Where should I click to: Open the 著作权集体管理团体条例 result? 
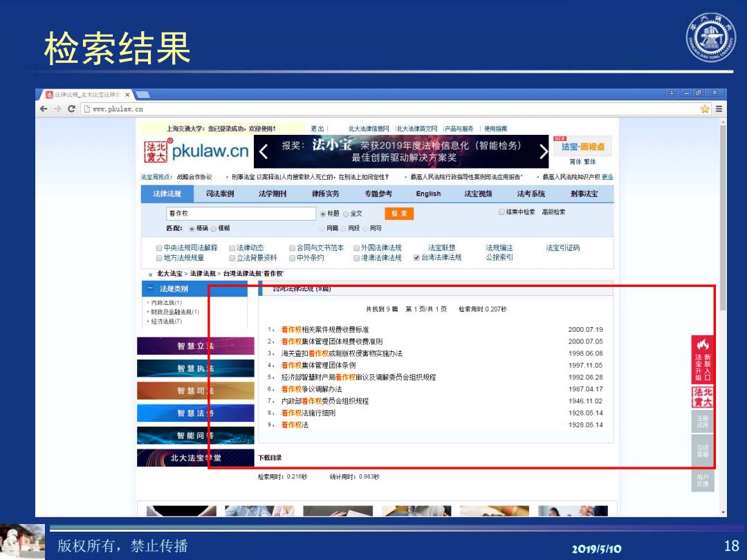point(318,365)
